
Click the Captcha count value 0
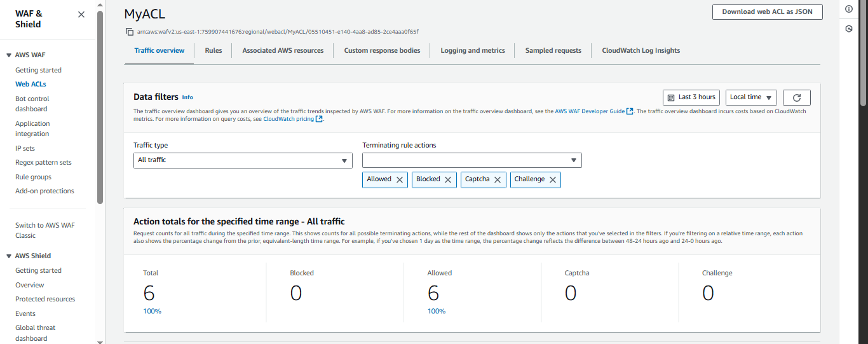(571, 293)
